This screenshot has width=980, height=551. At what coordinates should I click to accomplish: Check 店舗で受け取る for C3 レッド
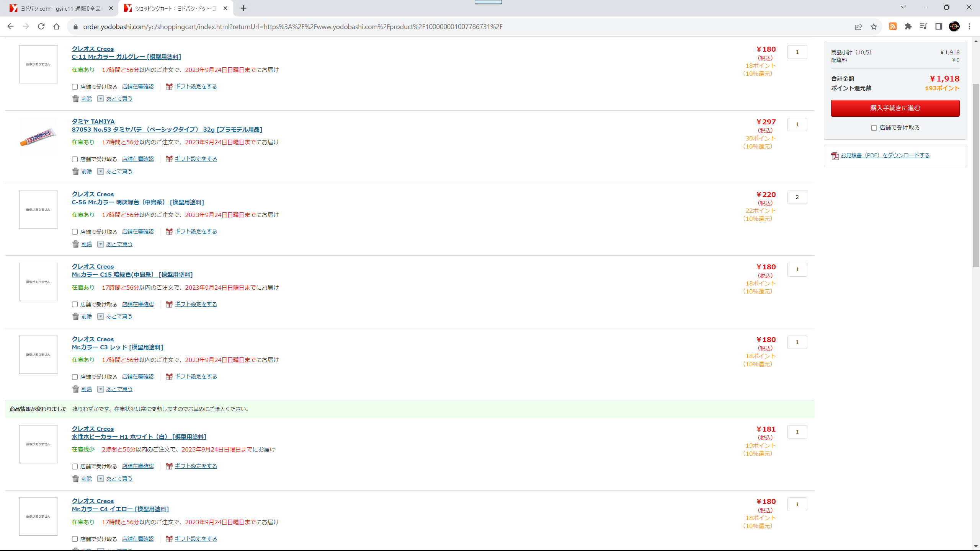[75, 377]
